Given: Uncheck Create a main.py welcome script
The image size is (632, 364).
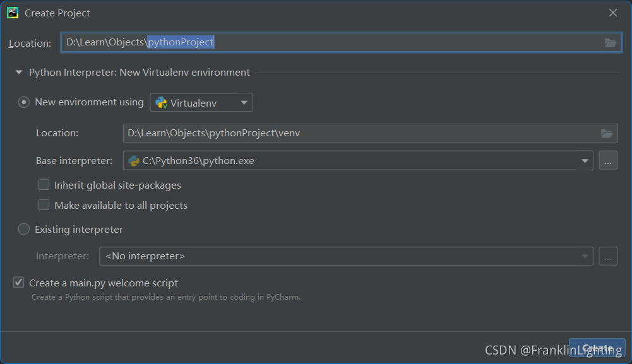Looking at the screenshot, I should (x=18, y=283).
